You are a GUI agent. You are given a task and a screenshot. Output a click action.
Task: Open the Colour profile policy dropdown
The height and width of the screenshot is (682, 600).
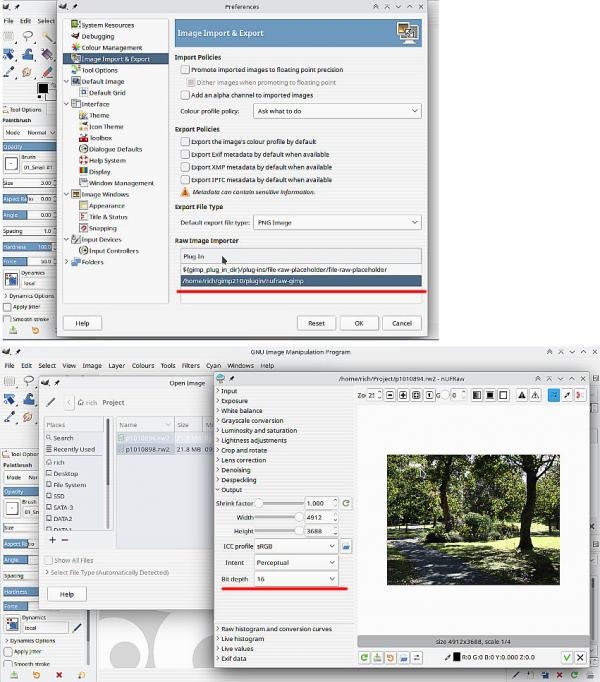point(337,111)
